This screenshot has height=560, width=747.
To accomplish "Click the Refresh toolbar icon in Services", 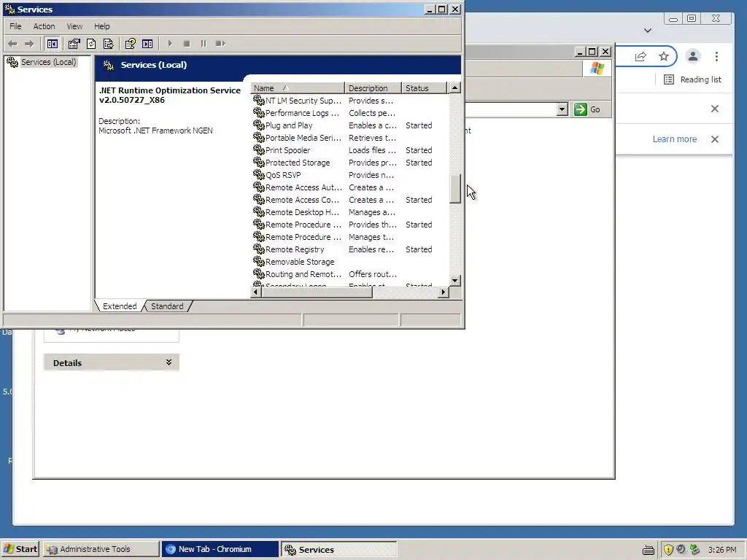I will click(x=91, y=44).
